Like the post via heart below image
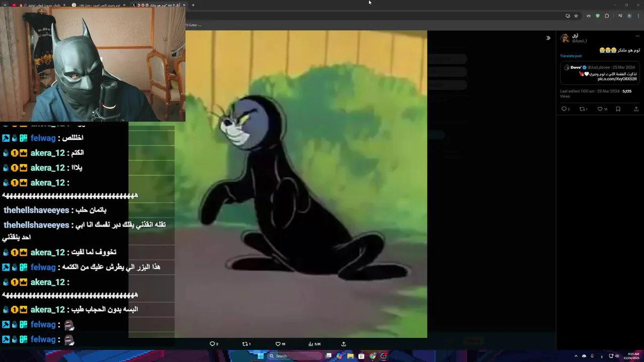Image resolution: width=644 pixels, height=362 pixels. pos(278,344)
